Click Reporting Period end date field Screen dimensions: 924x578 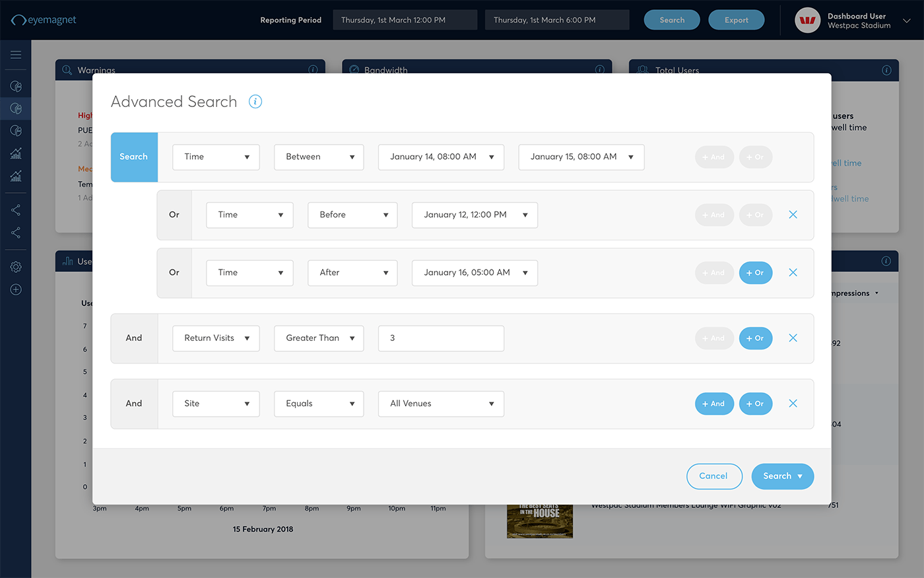[557, 20]
